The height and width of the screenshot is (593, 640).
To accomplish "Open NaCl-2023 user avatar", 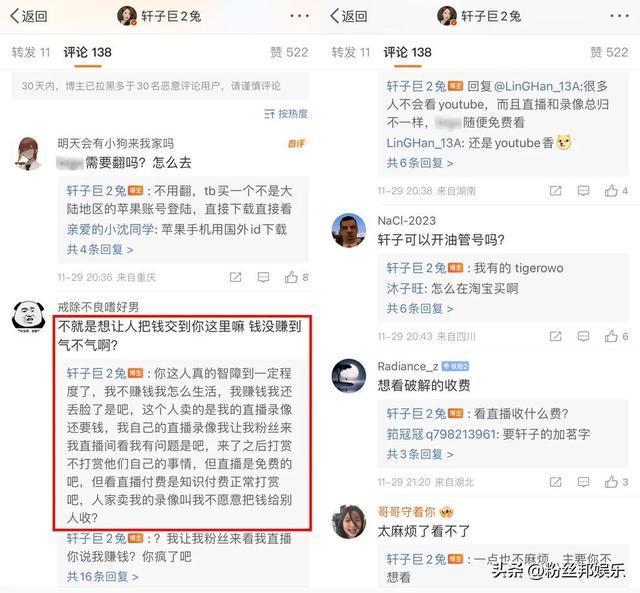I will tap(349, 230).
